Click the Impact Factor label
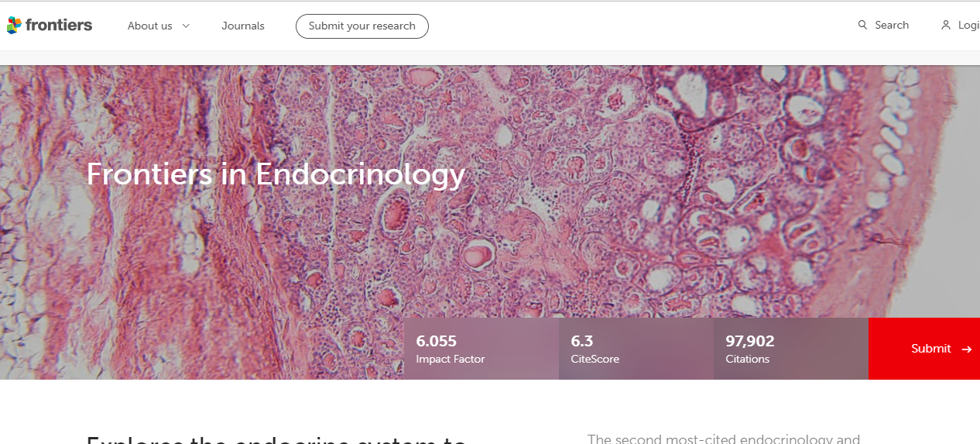This screenshot has height=444, width=980. (451, 359)
